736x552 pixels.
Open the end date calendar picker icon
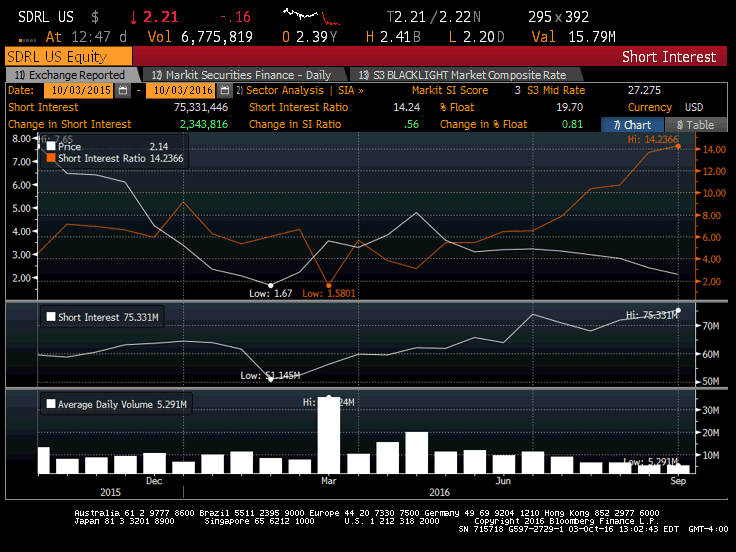tap(225, 90)
